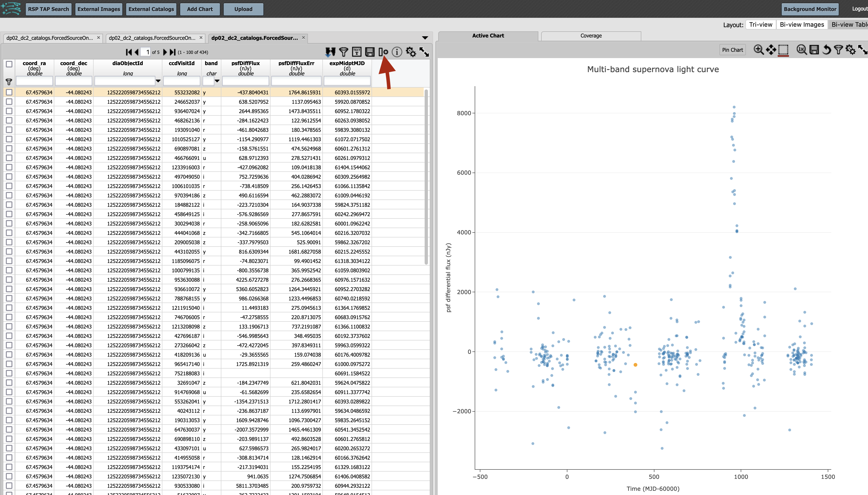Open band filter dropdown arrow
Screen dimensions: 868x495
click(217, 81)
